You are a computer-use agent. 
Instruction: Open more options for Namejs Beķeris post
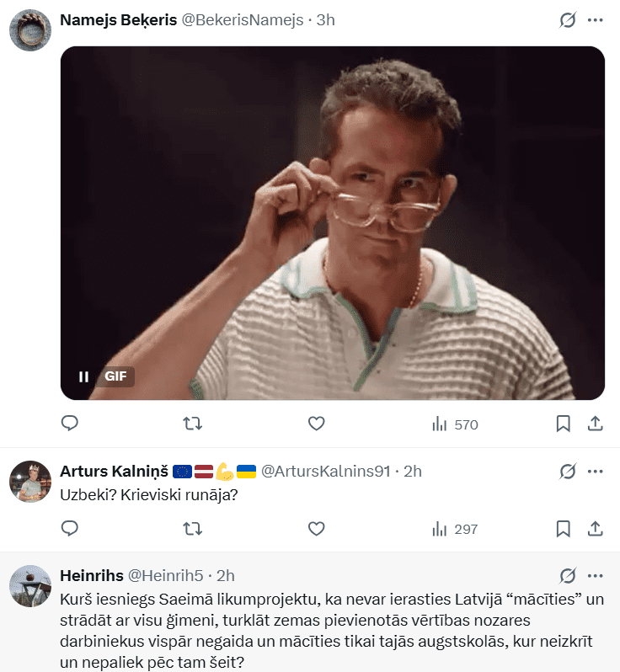click(x=595, y=20)
